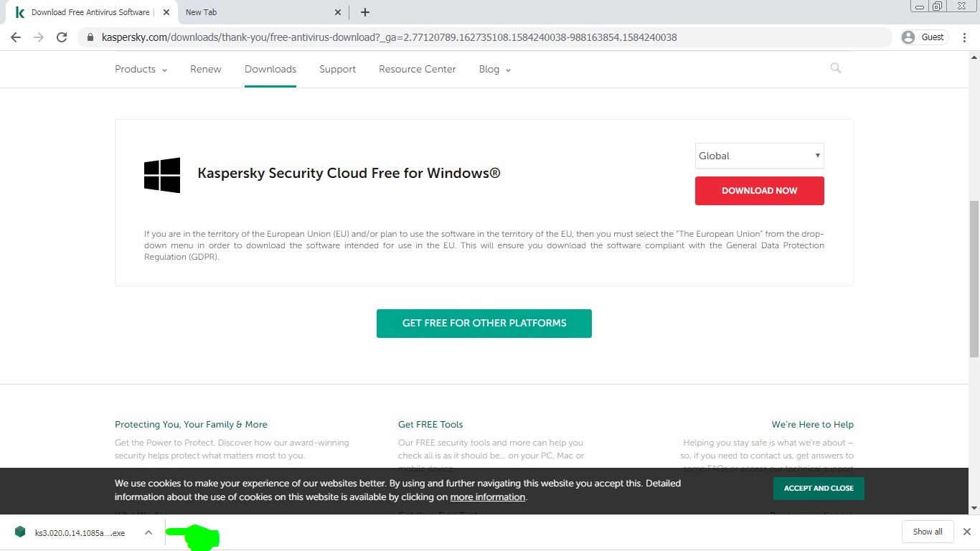980x551 pixels.
Task: Accept and close cookie notice
Action: 819,489
